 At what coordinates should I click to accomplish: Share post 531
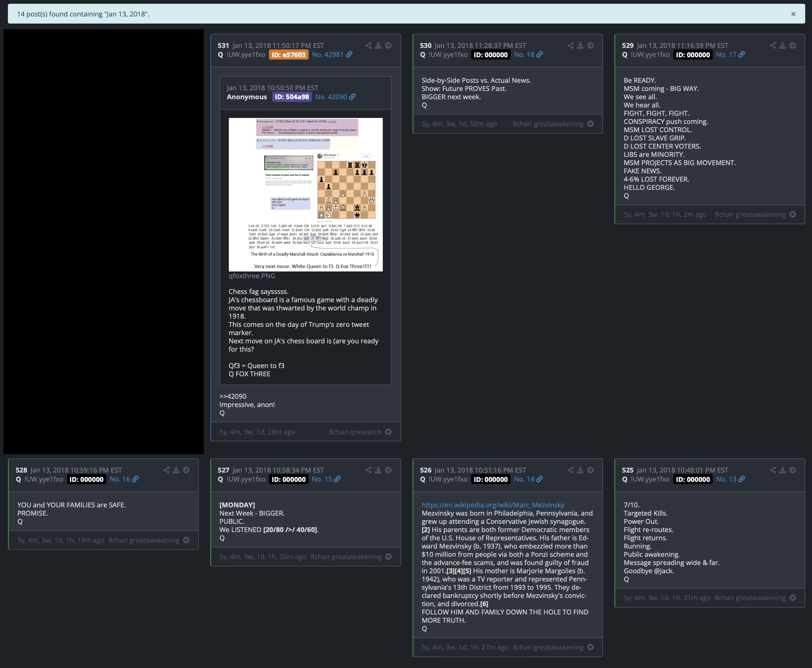(x=368, y=45)
